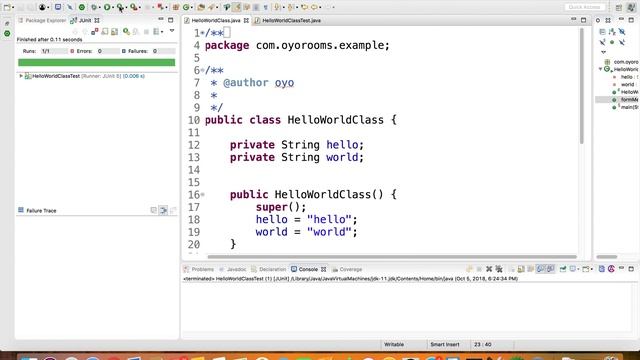Expand folded comment at line 1
This screenshot has width=640, height=360.
(x=202, y=33)
